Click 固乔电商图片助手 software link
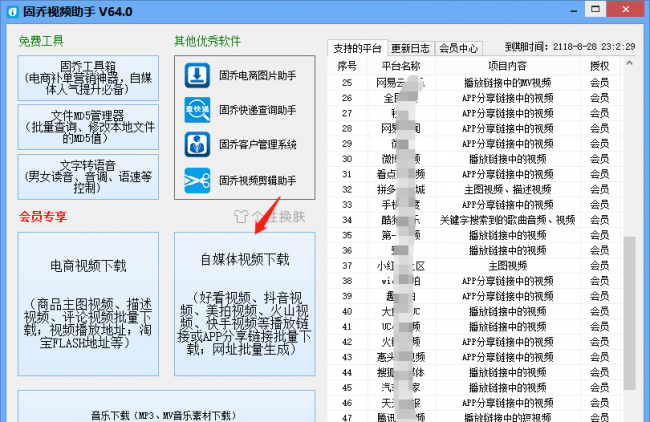Viewport: 650px width, 422px height. click(x=257, y=75)
